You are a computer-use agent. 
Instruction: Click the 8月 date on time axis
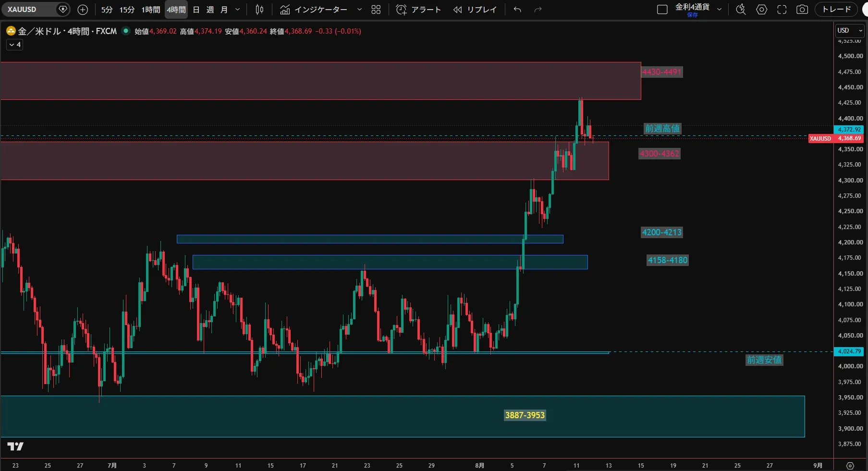479,465
